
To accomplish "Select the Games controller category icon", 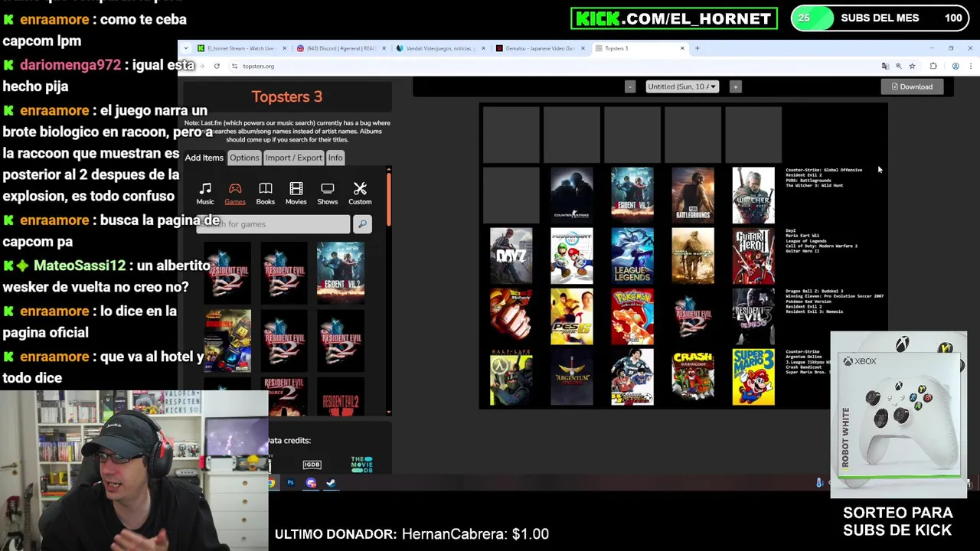I will pyautogui.click(x=235, y=188).
